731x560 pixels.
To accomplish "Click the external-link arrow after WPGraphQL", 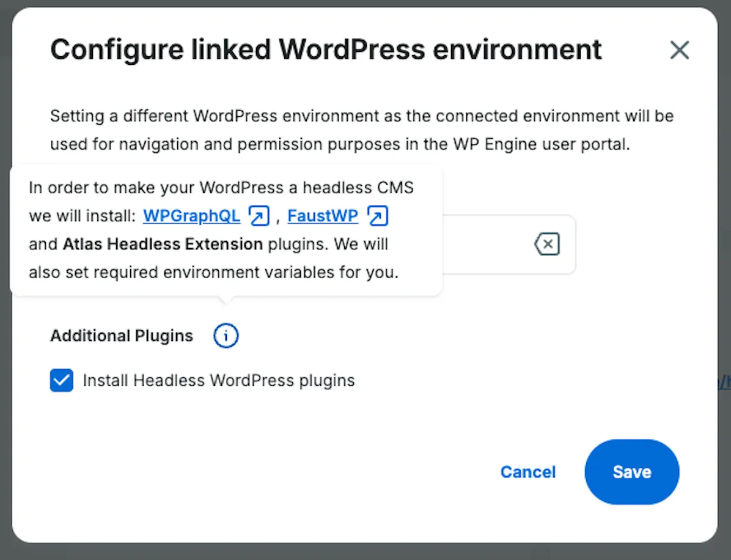I will tap(259, 215).
